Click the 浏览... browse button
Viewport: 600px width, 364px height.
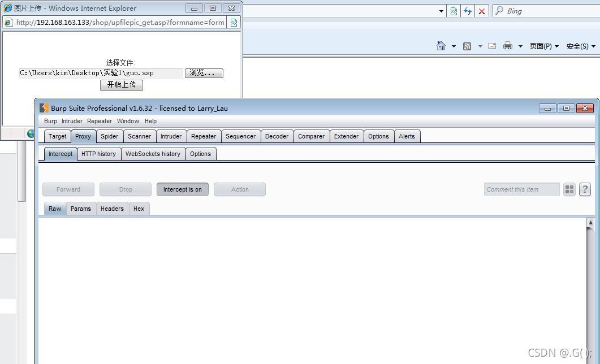204,73
